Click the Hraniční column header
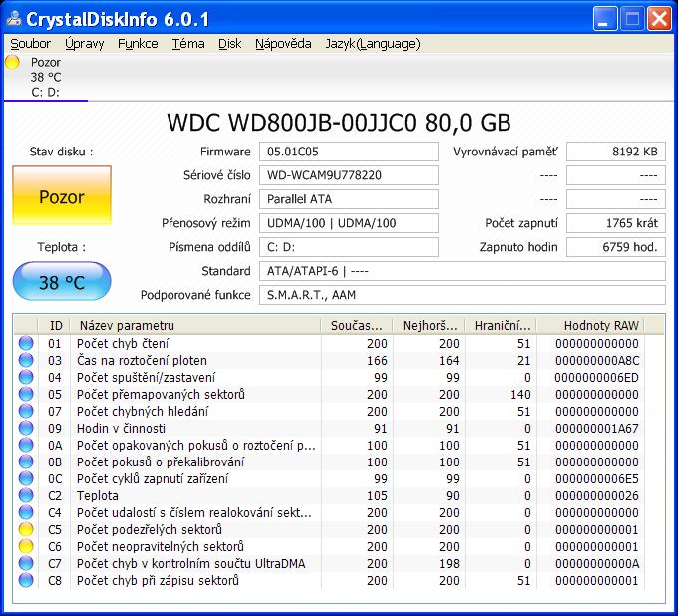Viewport: 679px width, 616px height. click(501, 325)
